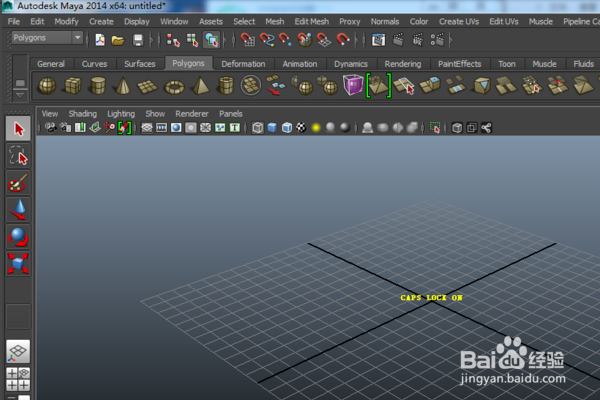Create a polygon cone from the shelf
The height and width of the screenshot is (400, 600).
coord(123,85)
